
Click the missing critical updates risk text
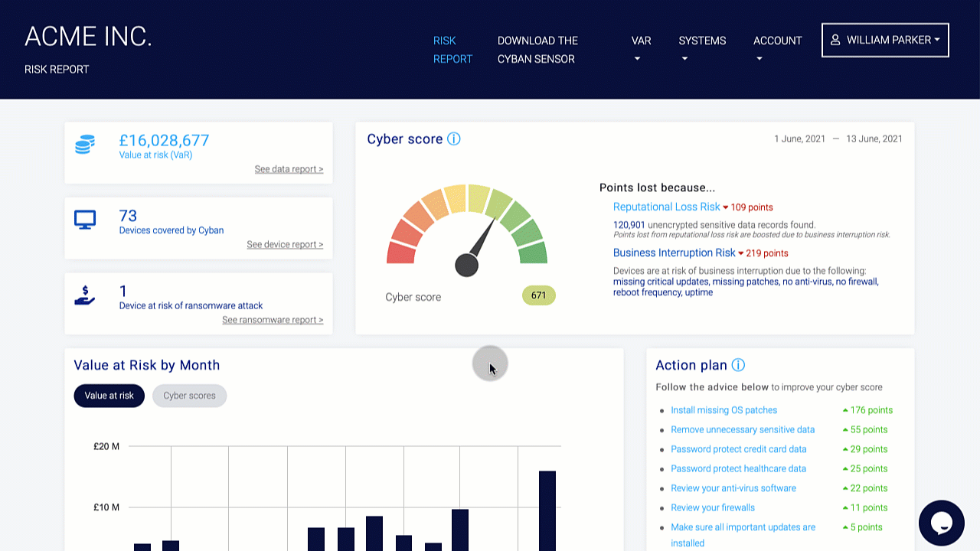coord(661,282)
